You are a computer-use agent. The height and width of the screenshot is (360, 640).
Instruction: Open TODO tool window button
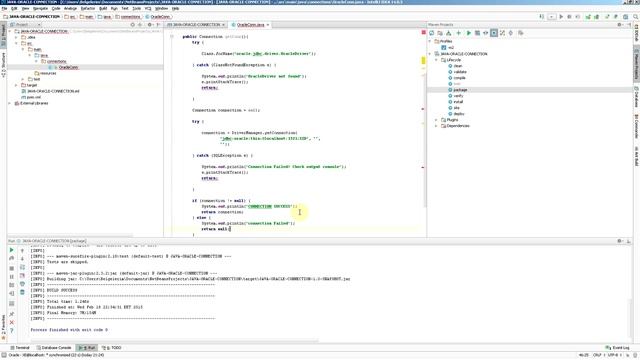coord(112,348)
